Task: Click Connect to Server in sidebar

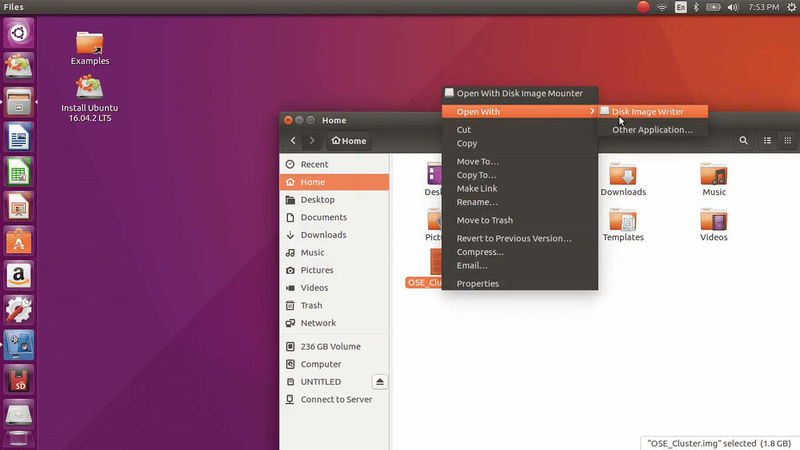Action: (x=334, y=399)
